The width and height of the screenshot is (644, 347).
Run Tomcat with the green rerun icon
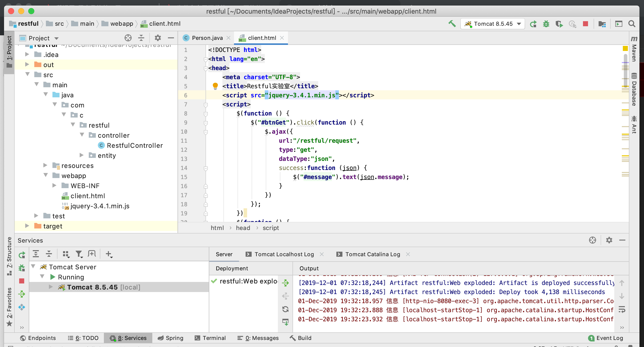[533, 24]
